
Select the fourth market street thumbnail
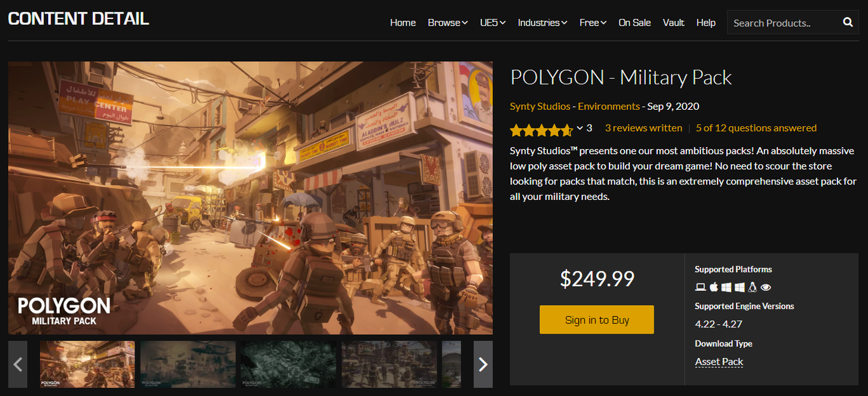(x=389, y=365)
